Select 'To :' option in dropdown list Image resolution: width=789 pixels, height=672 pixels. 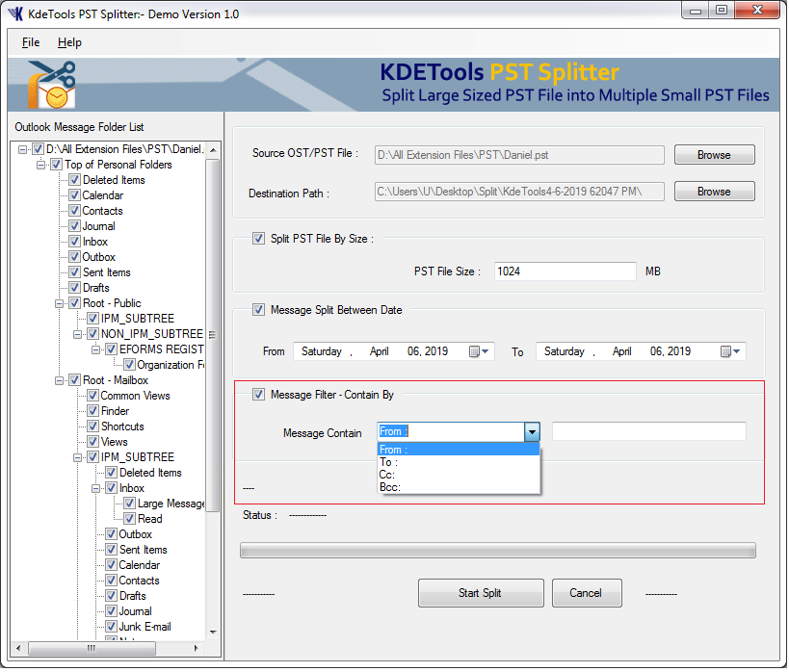pyautogui.click(x=388, y=462)
